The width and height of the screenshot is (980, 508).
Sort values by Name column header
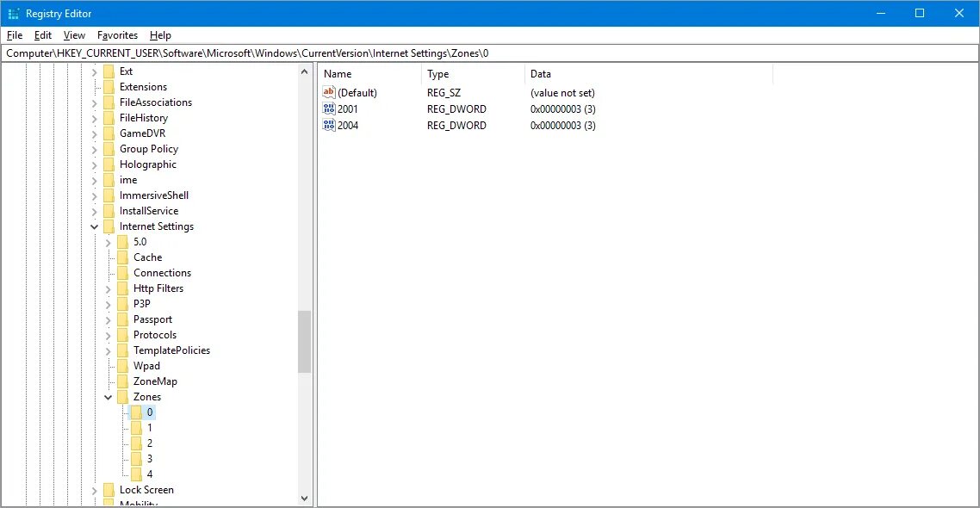point(370,74)
